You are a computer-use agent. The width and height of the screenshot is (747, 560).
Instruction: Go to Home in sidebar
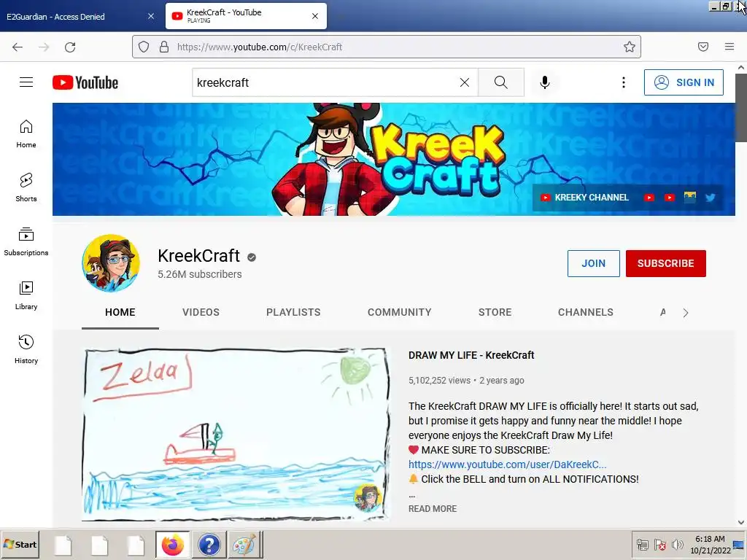[26, 134]
